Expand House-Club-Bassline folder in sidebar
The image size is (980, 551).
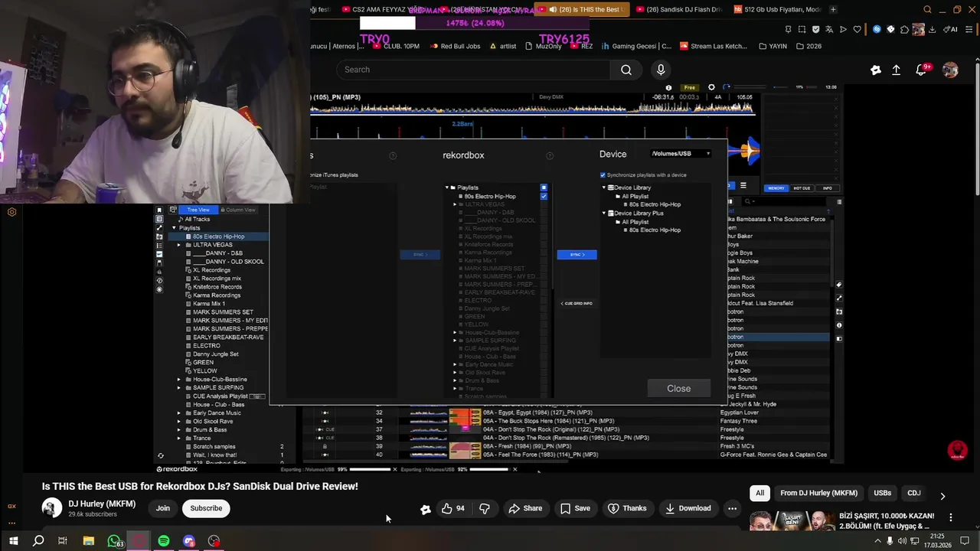coord(179,380)
